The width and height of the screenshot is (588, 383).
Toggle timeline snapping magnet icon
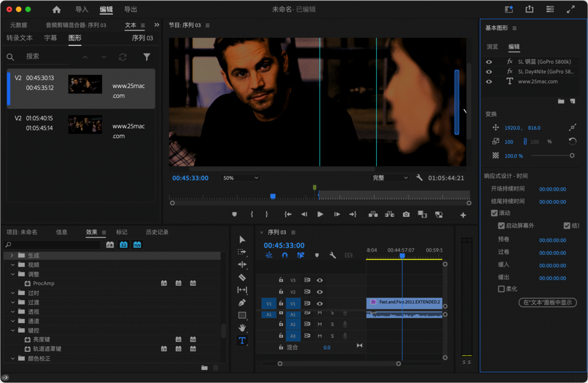pyautogui.click(x=284, y=255)
